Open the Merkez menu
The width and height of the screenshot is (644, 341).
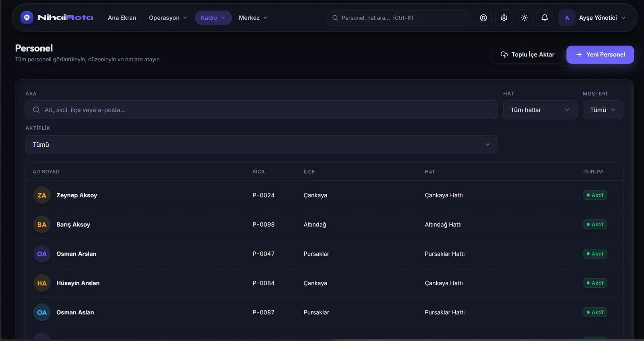coord(253,18)
